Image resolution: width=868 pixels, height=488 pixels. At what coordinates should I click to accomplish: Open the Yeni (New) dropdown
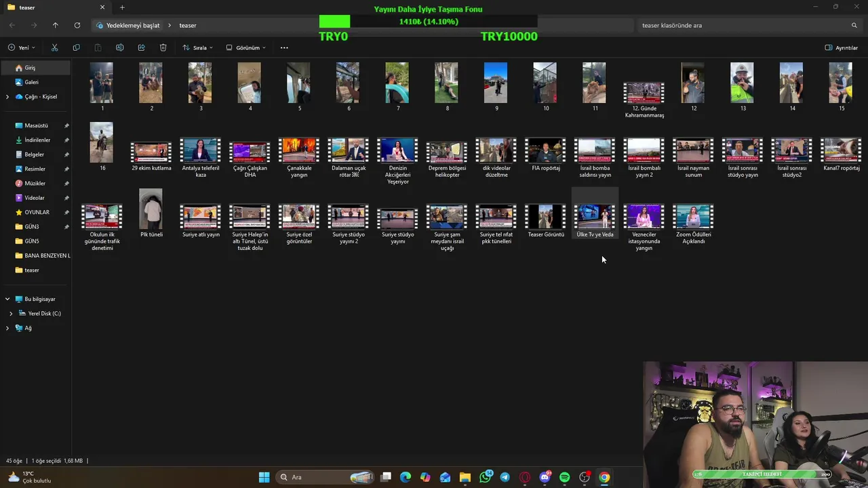pos(22,47)
